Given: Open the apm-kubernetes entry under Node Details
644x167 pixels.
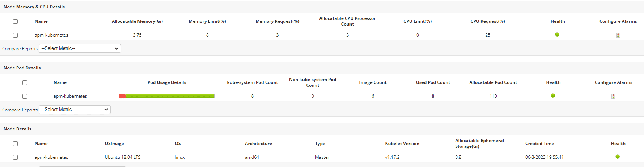Looking at the screenshot, I should tap(51, 157).
